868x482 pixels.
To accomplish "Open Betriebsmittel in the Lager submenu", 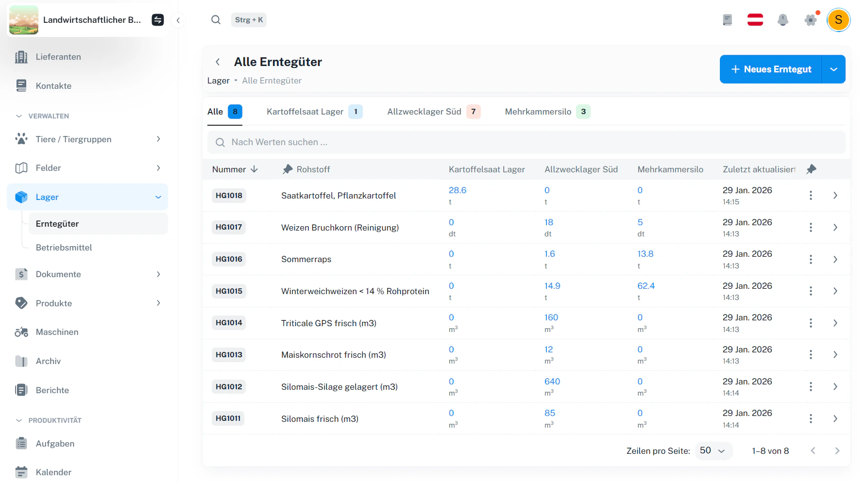I will click(x=64, y=248).
